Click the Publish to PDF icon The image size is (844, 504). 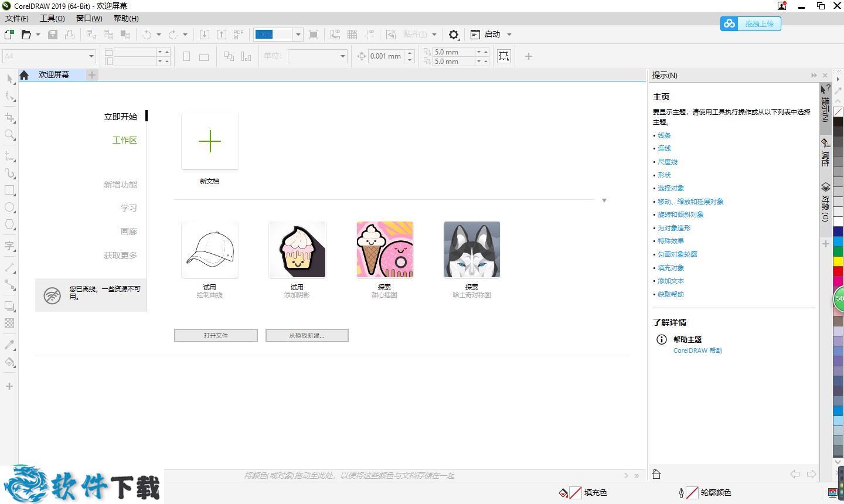[x=238, y=35]
